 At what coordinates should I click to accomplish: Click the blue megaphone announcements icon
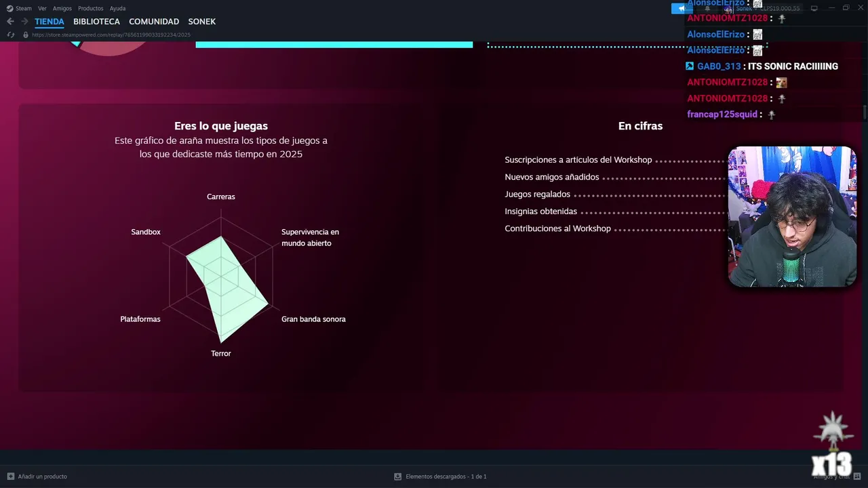[681, 8]
